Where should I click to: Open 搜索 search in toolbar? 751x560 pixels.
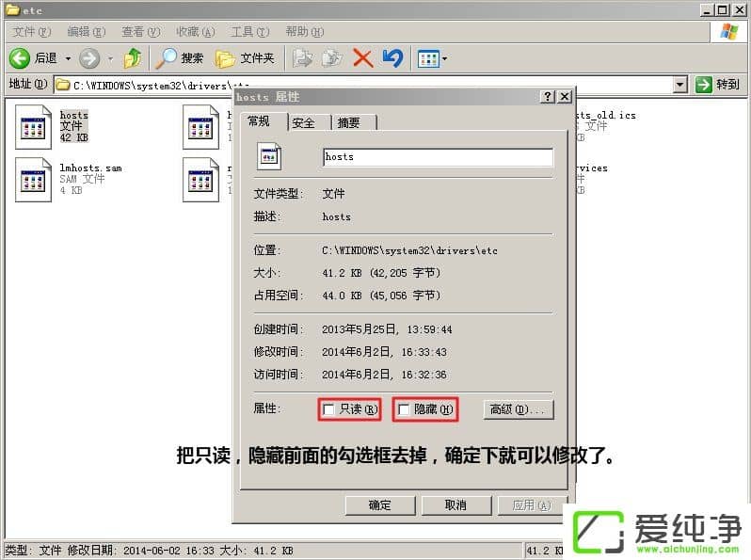180,58
